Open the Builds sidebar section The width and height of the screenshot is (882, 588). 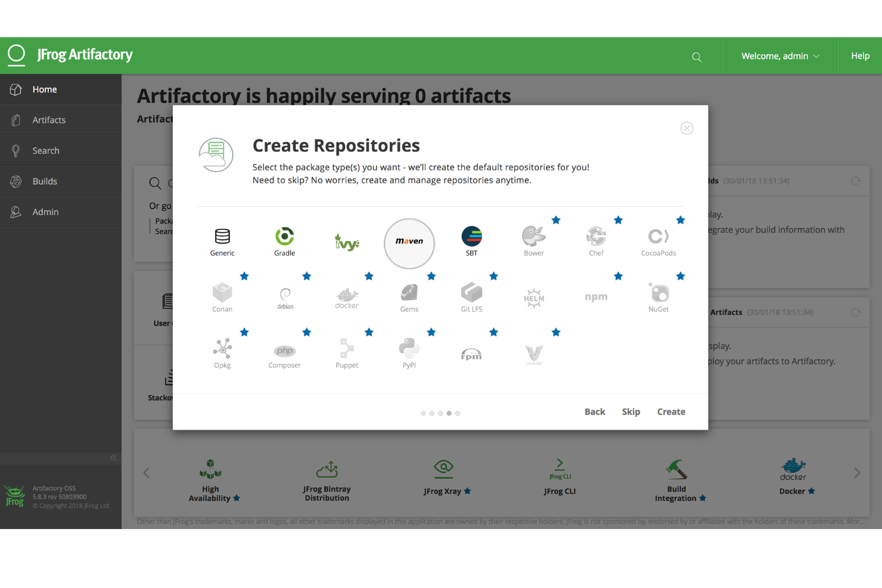pos(61,182)
